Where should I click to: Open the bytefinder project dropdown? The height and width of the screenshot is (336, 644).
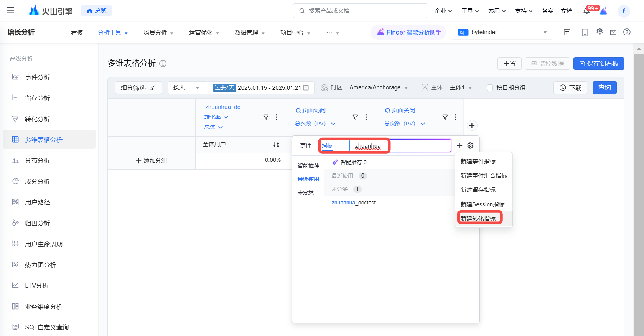point(502,32)
